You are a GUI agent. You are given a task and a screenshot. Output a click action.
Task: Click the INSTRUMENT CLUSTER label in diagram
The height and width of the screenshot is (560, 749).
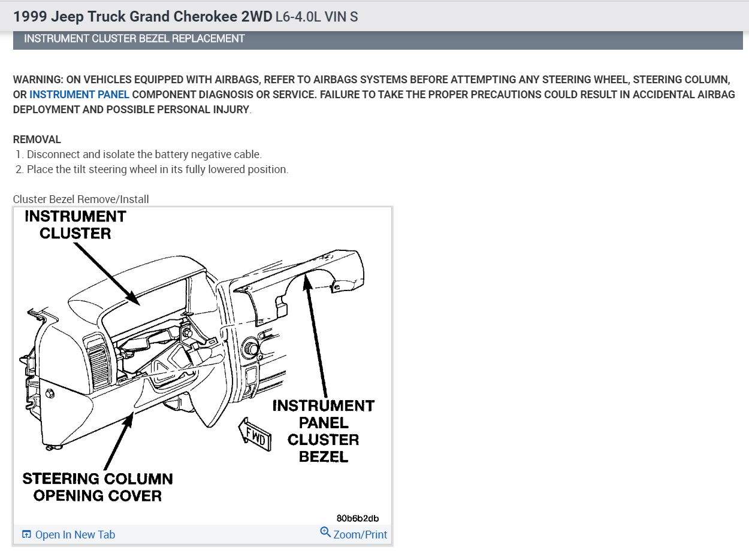tap(75, 225)
